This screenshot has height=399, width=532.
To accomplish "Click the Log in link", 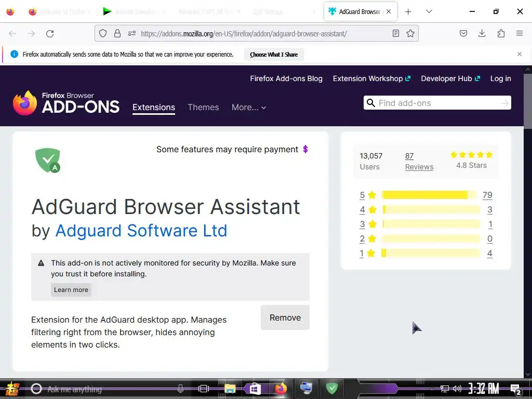I will [500, 78].
